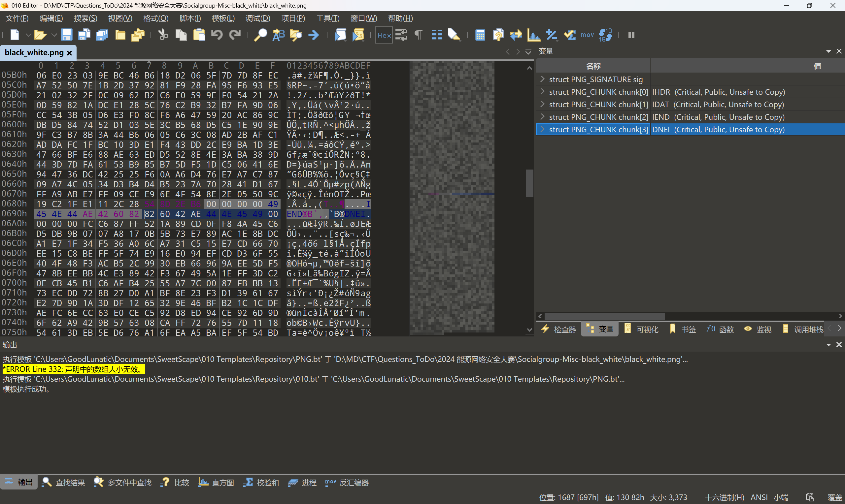Toggle show whitespace pilcrow icon
Screen dimensions: 845x504
click(x=419, y=35)
